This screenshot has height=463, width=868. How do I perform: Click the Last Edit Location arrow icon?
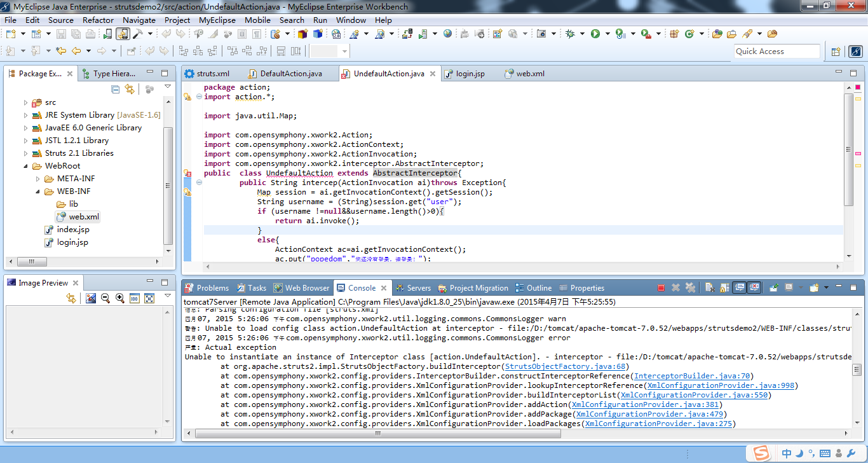pyautogui.click(x=61, y=51)
